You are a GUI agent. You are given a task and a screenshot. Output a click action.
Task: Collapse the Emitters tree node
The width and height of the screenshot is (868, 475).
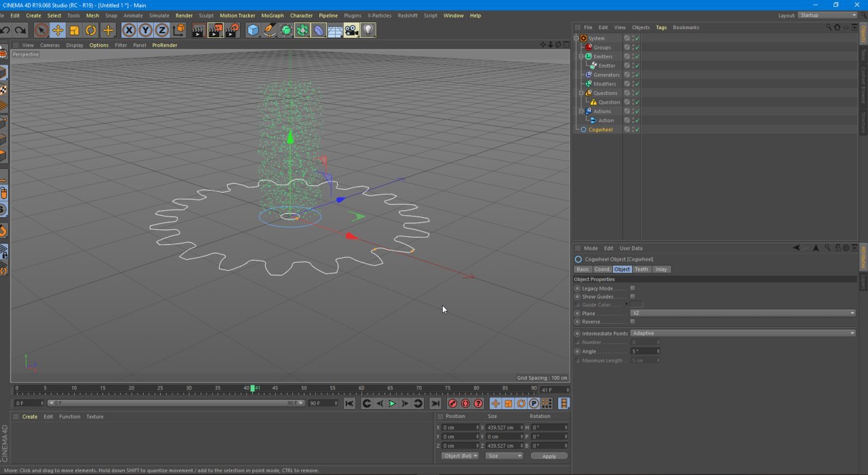tap(581, 56)
